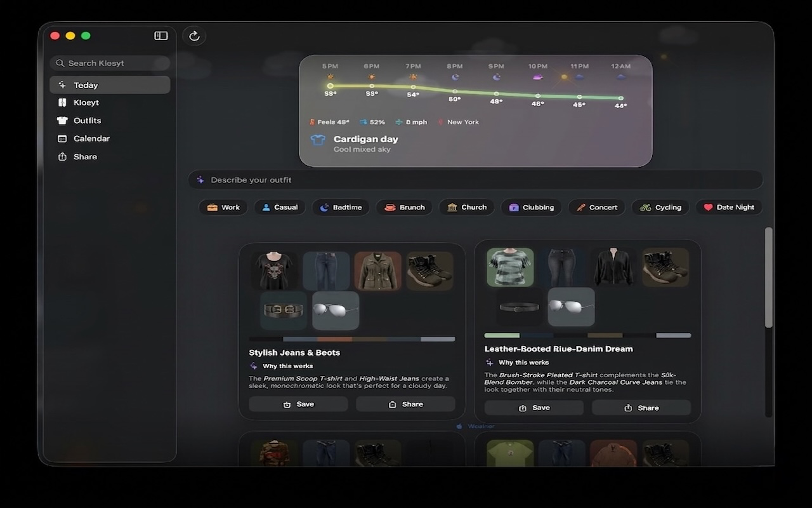Screen dimensions: 812x508
Task: Click the Stylish Jeans card color palette bar
Action: click(352, 339)
